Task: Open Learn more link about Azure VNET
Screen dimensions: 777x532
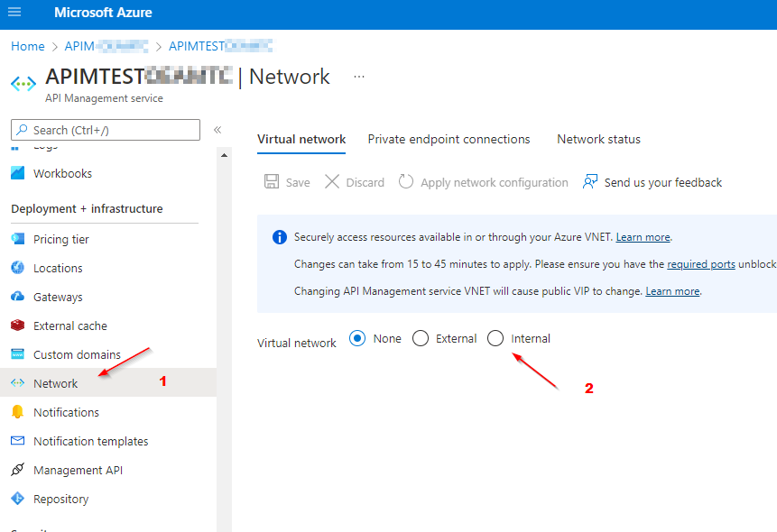Action: 643,237
